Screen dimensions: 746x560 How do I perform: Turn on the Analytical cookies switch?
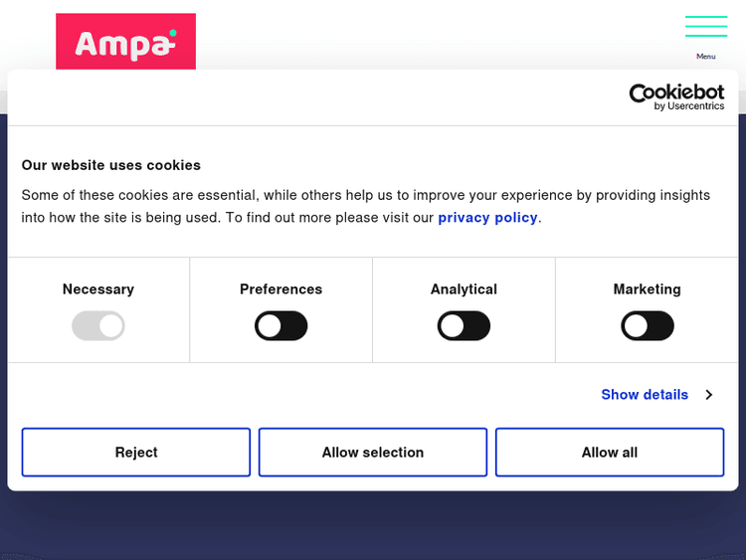click(x=464, y=325)
